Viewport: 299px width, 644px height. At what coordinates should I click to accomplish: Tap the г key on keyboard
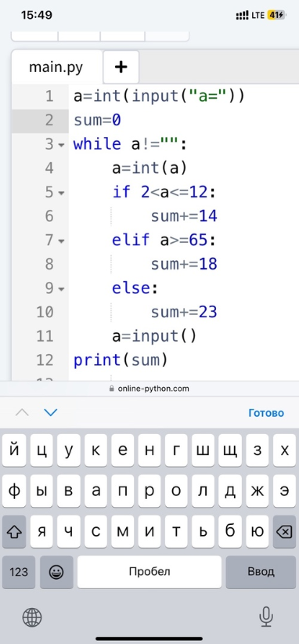[x=176, y=451]
